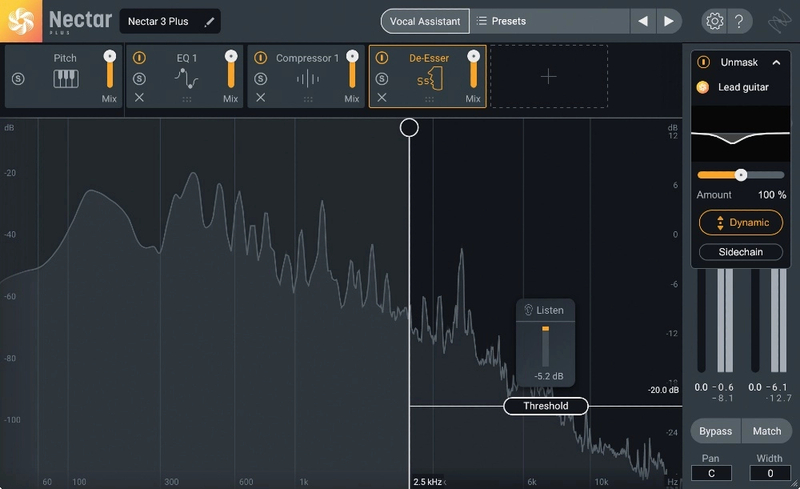Image resolution: width=800 pixels, height=489 pixels.
Task: Remove the De-Esser module
Action: (382, 97)
